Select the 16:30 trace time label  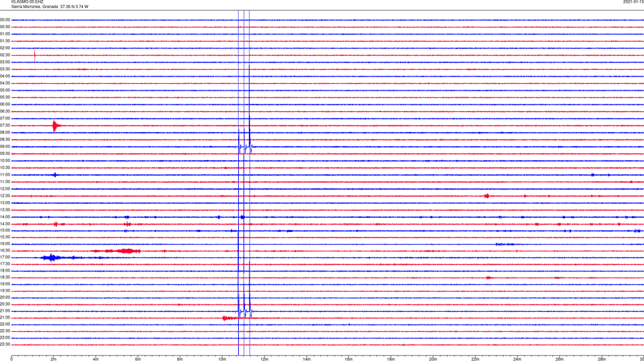[x=5, y=250]
